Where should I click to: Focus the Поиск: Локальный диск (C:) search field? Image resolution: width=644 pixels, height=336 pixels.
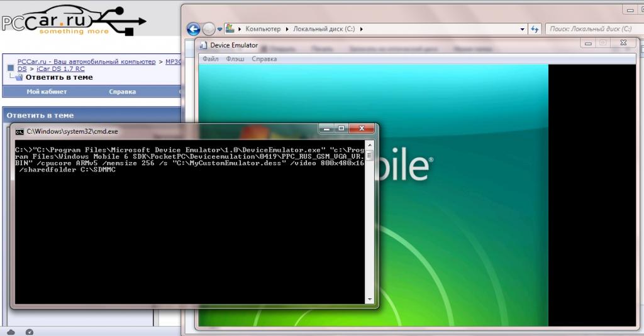point(594,29)
